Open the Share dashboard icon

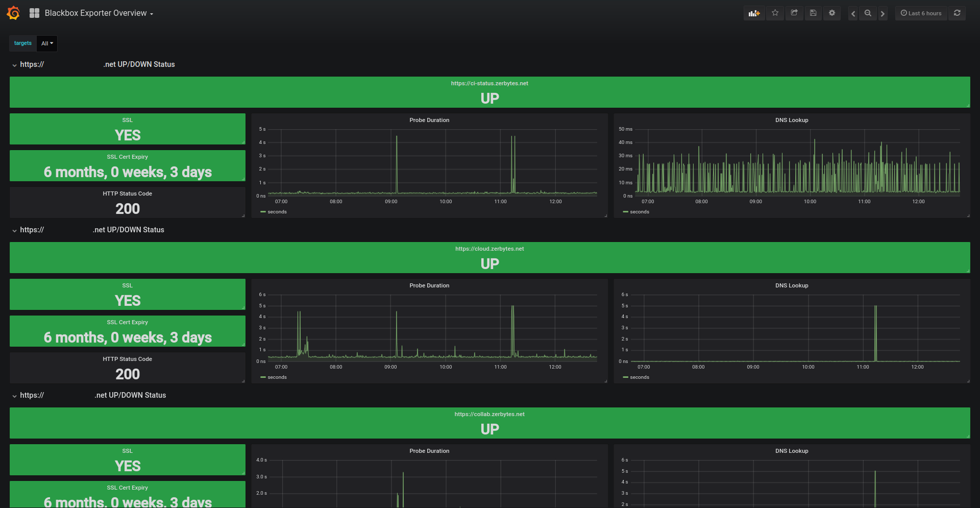(x=794, y=13)
